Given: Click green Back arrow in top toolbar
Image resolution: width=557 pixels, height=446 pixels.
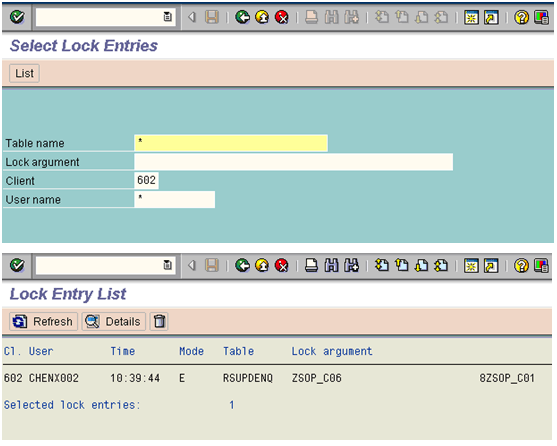Looking at the screenshot, I should [243, 17].
